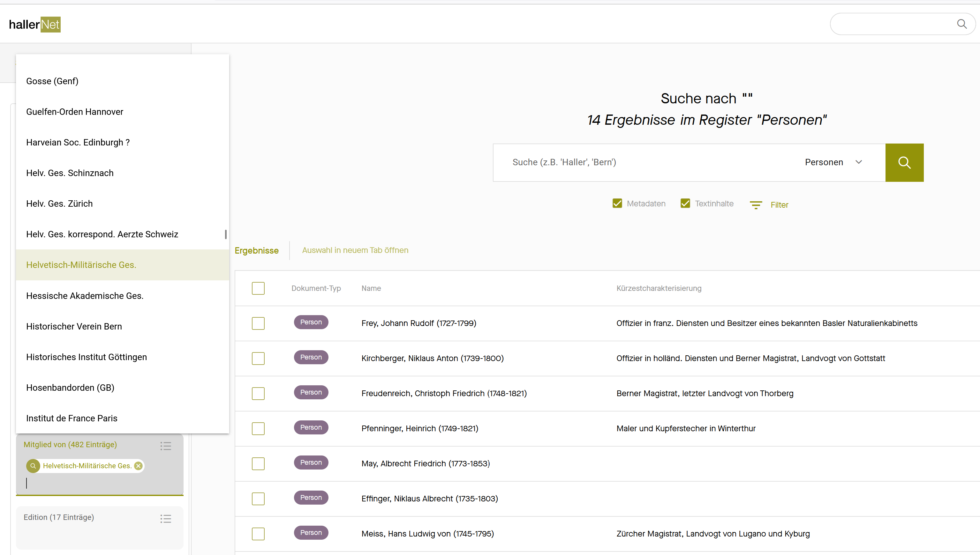Click the dropdown list scrollbar thumb
This screenshot has height=555, width=980.
click(x=226, y=234)
